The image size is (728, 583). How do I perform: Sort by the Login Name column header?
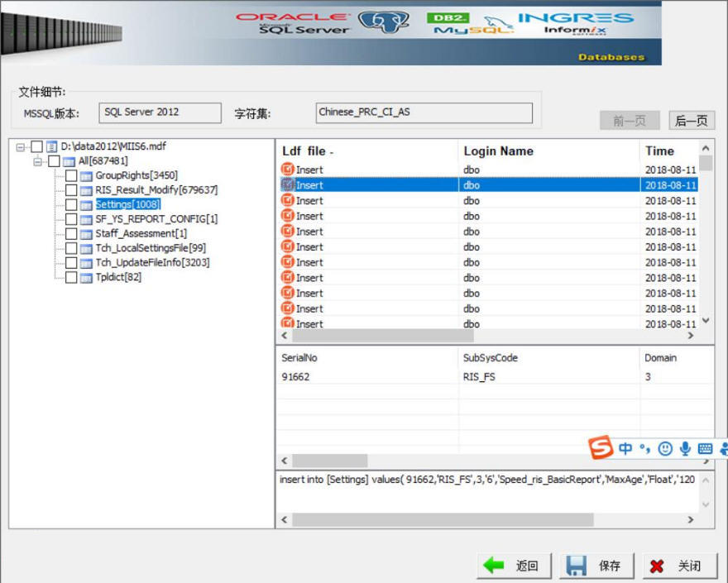[x=498, y=151]
